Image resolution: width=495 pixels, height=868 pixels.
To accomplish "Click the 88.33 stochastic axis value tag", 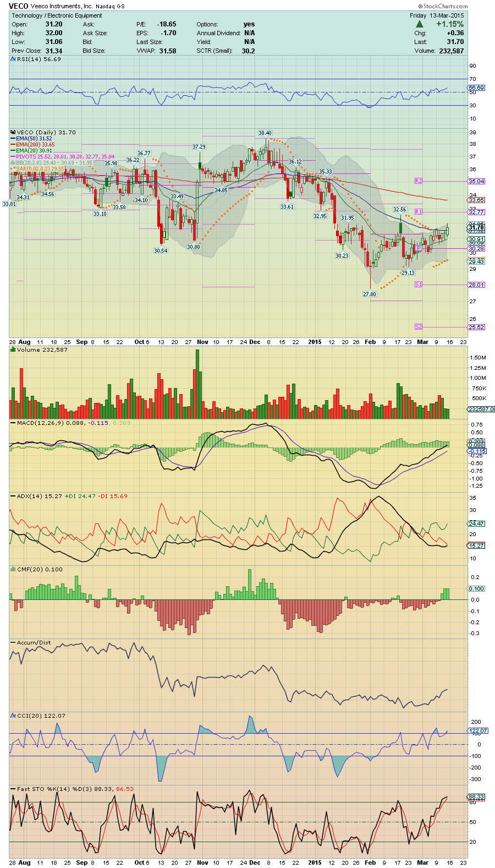I will [476, 797].
